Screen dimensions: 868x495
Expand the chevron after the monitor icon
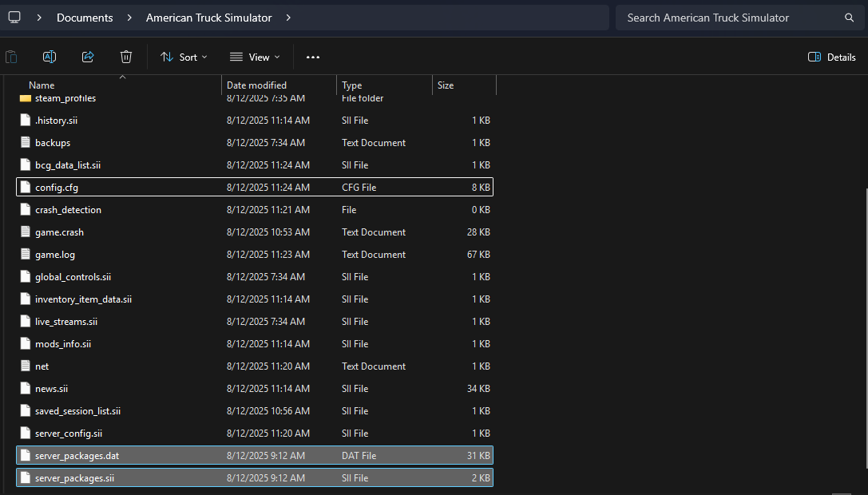[x=39, y=18]
